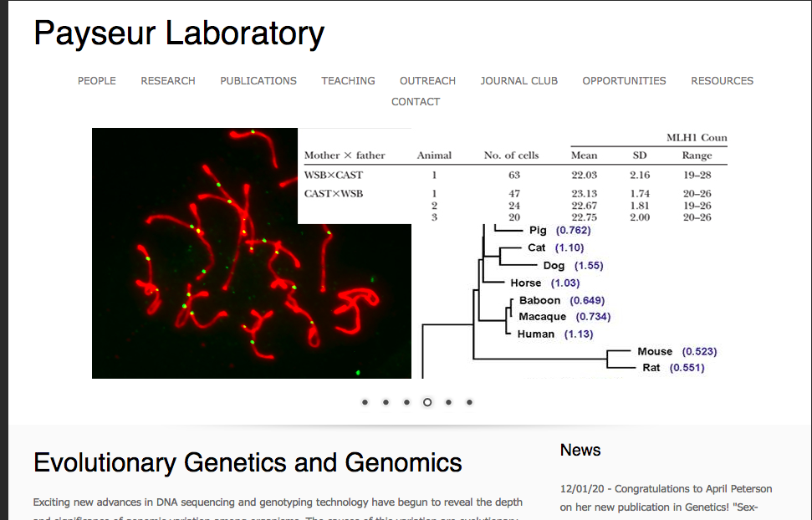Switch to the second carousel slide dot

pyautogui.click(x=386, y=402)
